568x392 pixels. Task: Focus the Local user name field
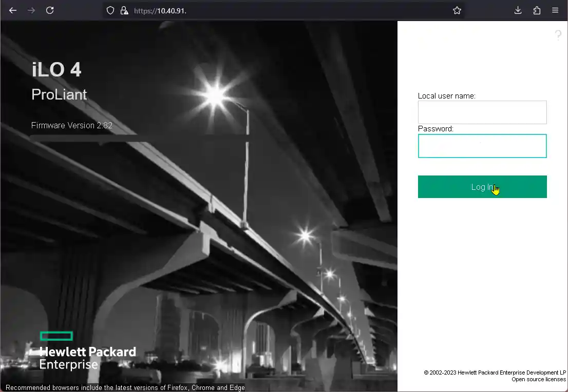(x=482, y=112)
